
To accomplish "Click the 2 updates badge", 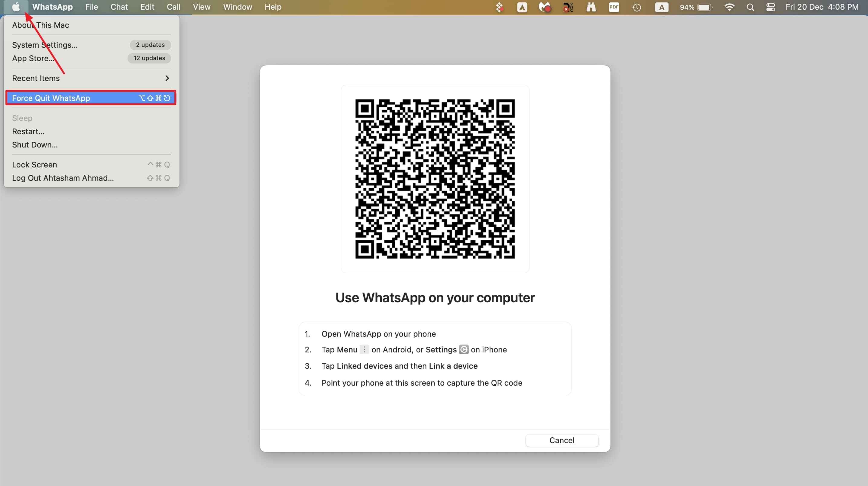I will coord(150,45).
